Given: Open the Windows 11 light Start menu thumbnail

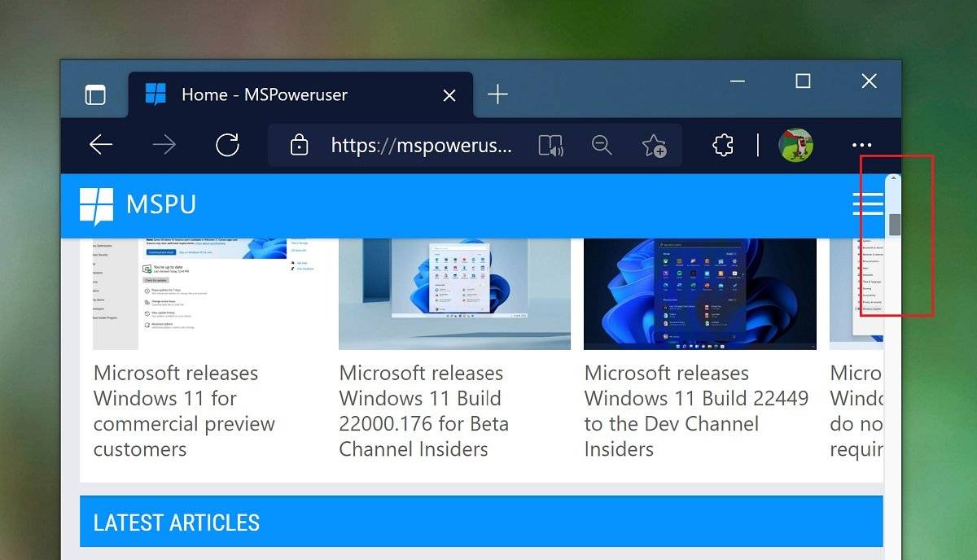Looking at the screenshot, I should [x=454, y=294].
